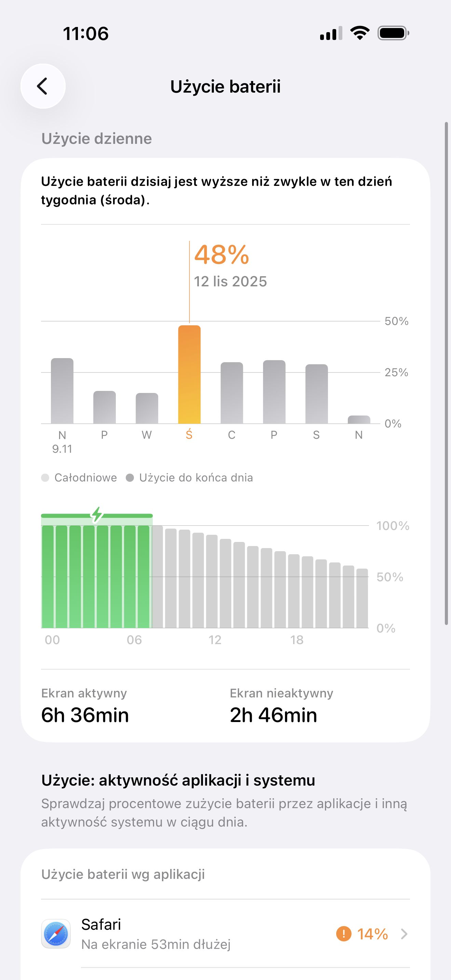
Task: Expand Safari battery usage details chevron
Action: coord(404,934)
